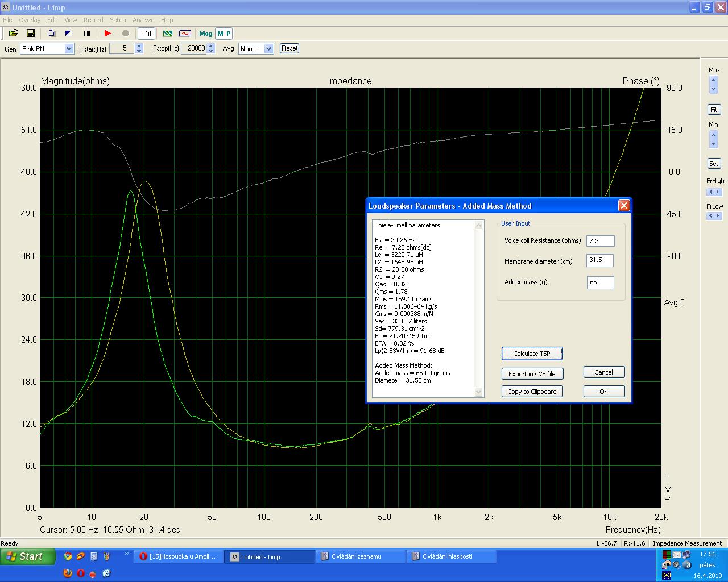
Task: Click the Max down arrow on right panel
Action: click(714, 89)
